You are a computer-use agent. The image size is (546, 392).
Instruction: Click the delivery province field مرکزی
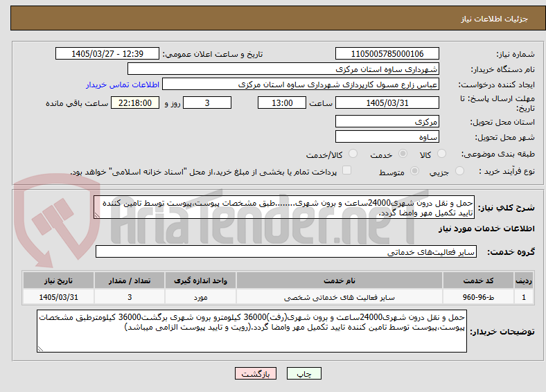click(387, 121)
